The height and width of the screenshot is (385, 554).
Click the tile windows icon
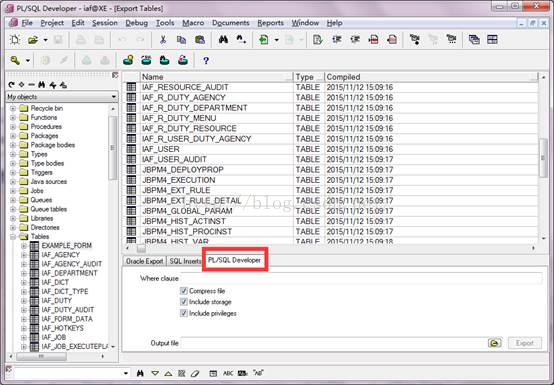pos(492,40)
